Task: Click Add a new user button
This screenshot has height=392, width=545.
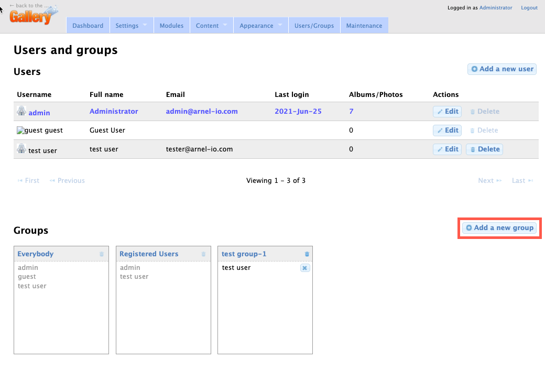Action: point(502,69)
